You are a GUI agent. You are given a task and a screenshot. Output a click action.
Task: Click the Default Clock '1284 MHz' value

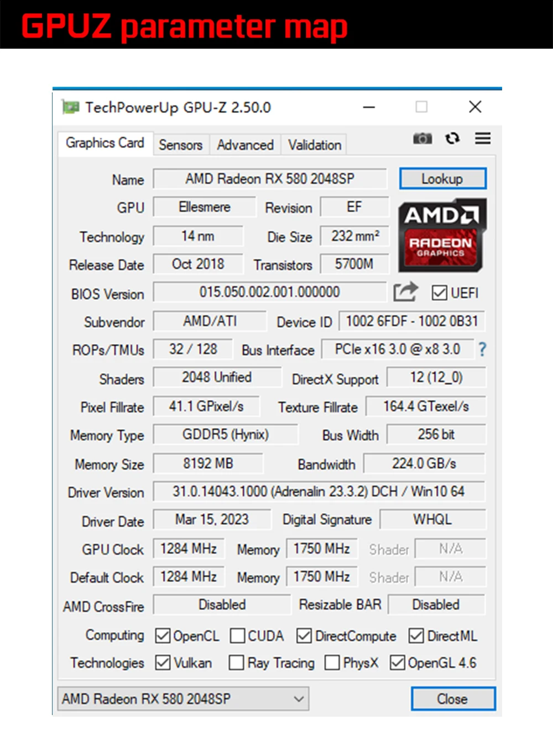tap(189, 576)
